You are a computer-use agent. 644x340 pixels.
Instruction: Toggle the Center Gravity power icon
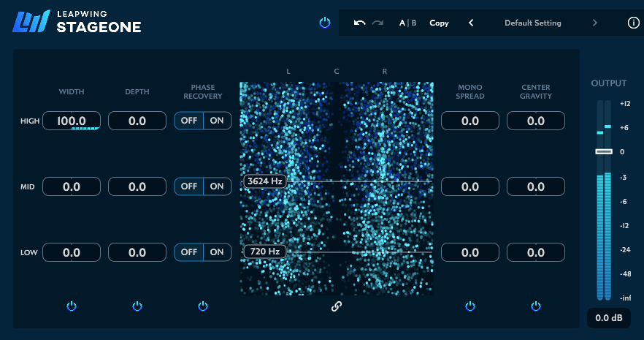(536, 306)
